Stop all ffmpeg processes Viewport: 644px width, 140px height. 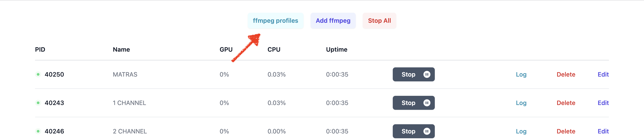pos(379,21)
